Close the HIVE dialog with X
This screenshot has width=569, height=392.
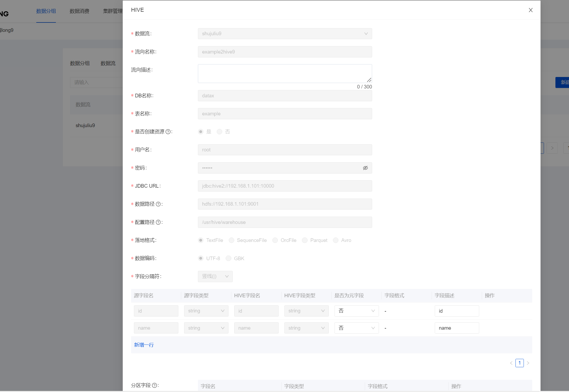530,10
